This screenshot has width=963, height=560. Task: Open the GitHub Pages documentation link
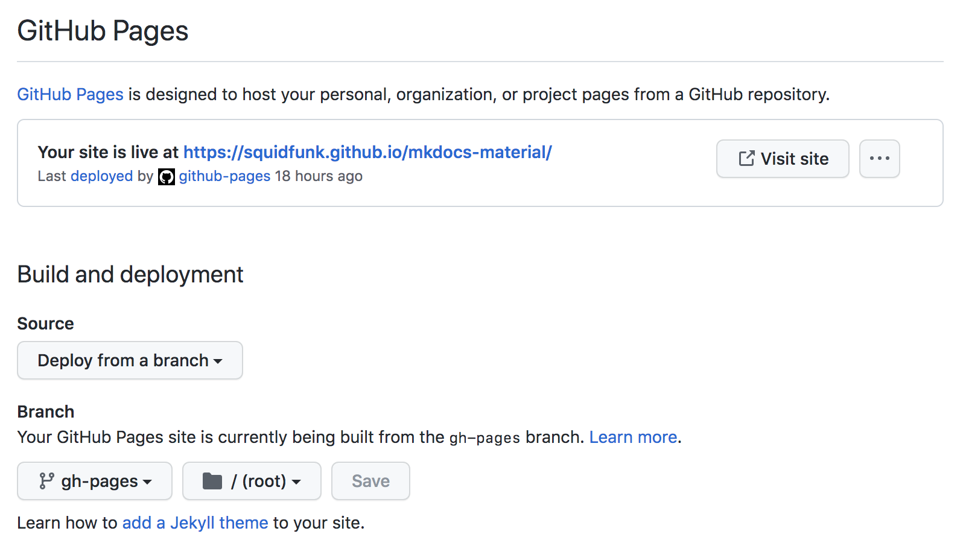point(70,94)
